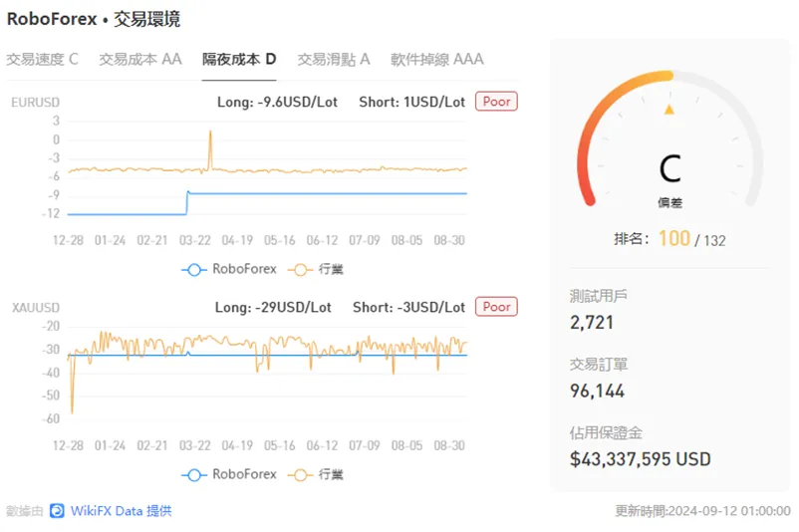Click the 偏差 label under the gauge

point(670,203)
